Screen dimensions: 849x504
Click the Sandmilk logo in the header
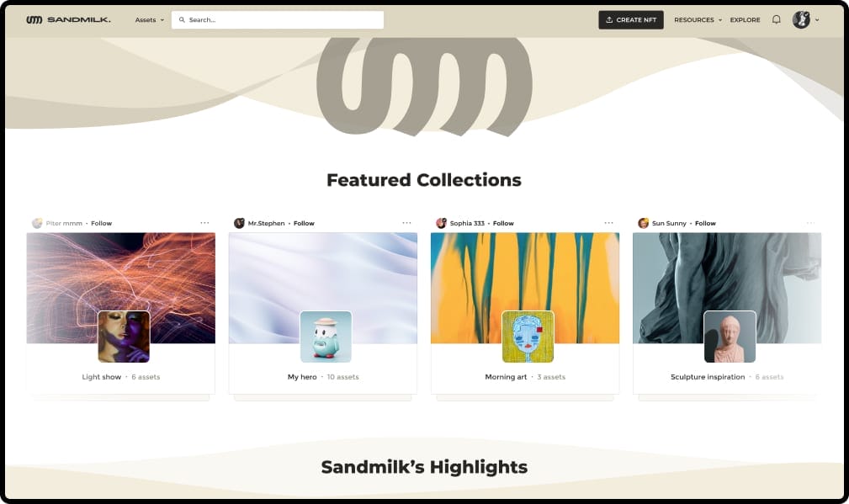pos(68,19)
